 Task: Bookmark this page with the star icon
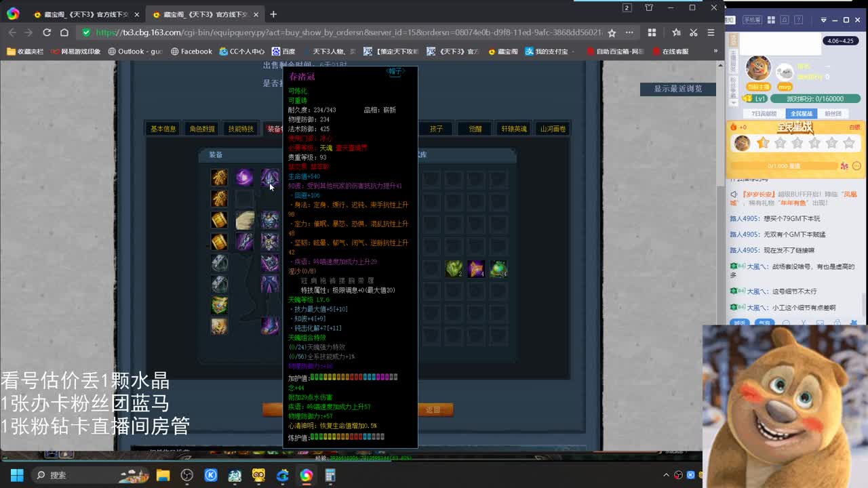[612, 33]
